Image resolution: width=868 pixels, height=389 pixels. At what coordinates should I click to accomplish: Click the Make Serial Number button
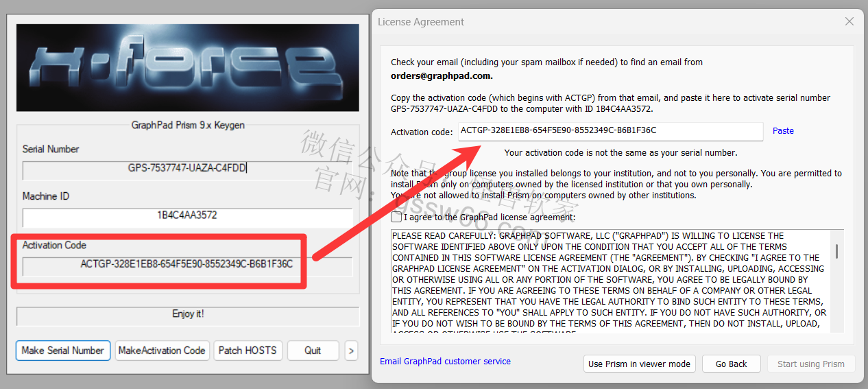(x=63, y=351)
